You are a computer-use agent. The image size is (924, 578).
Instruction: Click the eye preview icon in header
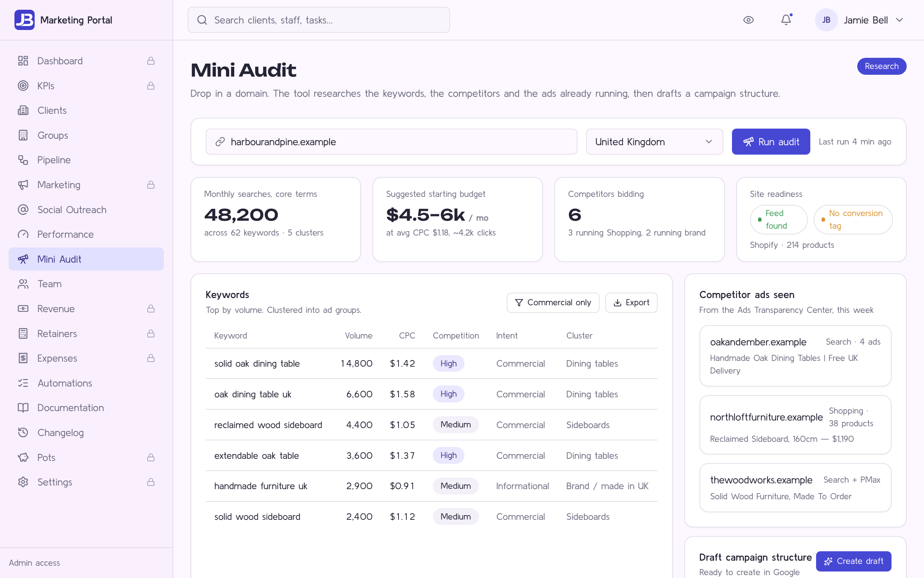748,20
